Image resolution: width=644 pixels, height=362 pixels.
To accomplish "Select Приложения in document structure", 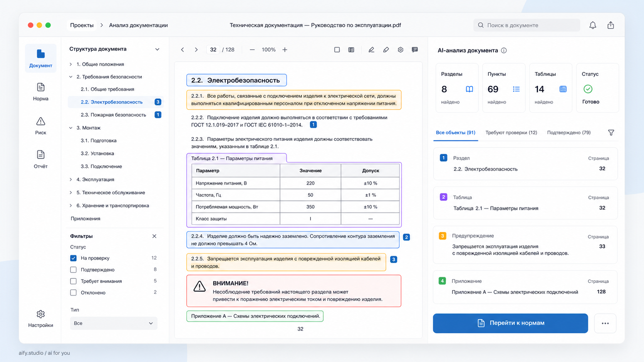I will (x=86, y=219).
